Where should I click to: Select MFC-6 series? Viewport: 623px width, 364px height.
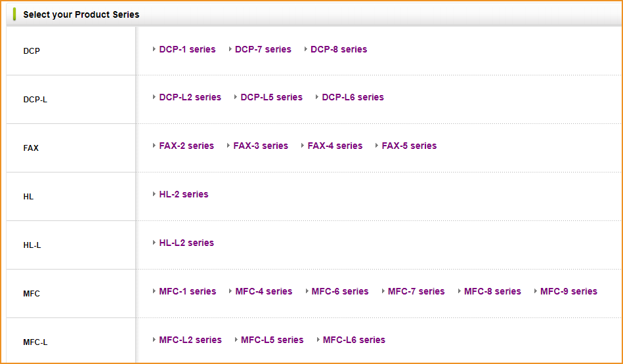coord(340,291)
